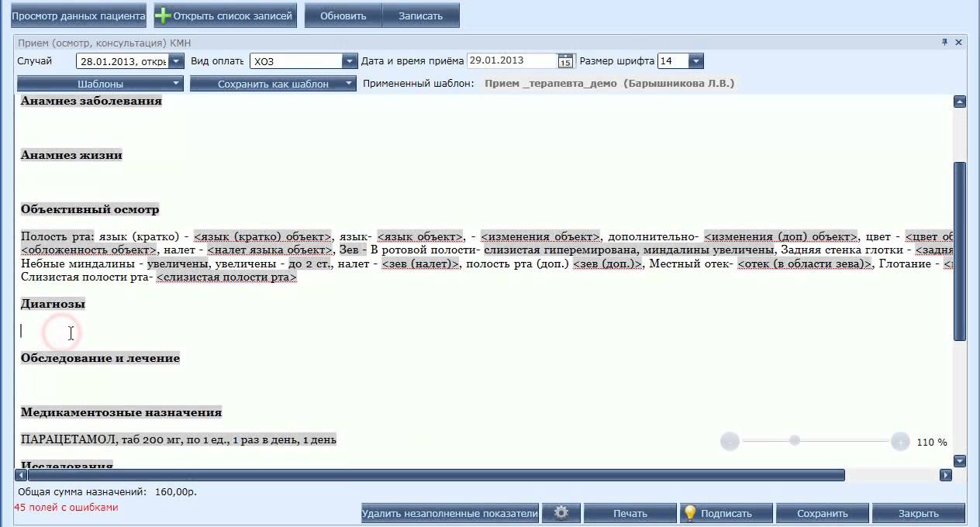This screenshot has height=527, width=980.
Task: Click vertical scrollbar up arrow
Action: [960, 102]
